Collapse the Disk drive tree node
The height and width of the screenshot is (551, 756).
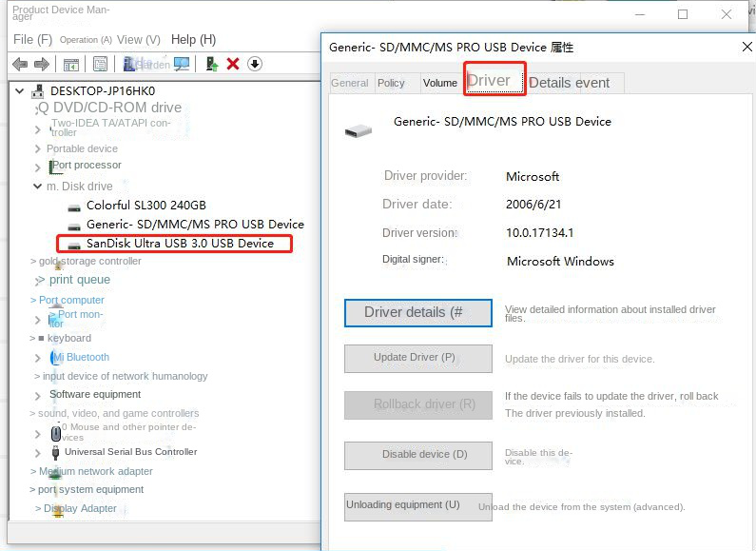pyautogui.click(x=37, y=187)
